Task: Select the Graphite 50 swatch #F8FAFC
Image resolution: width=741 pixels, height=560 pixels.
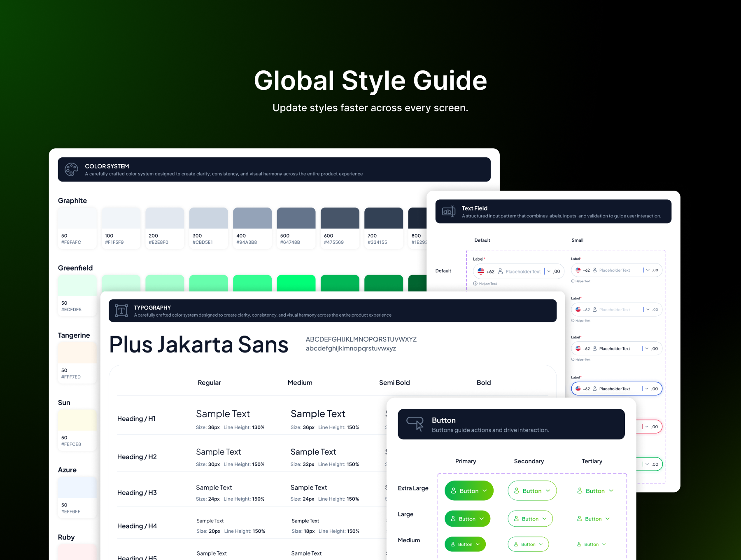Action: click(x=77, y=228)
